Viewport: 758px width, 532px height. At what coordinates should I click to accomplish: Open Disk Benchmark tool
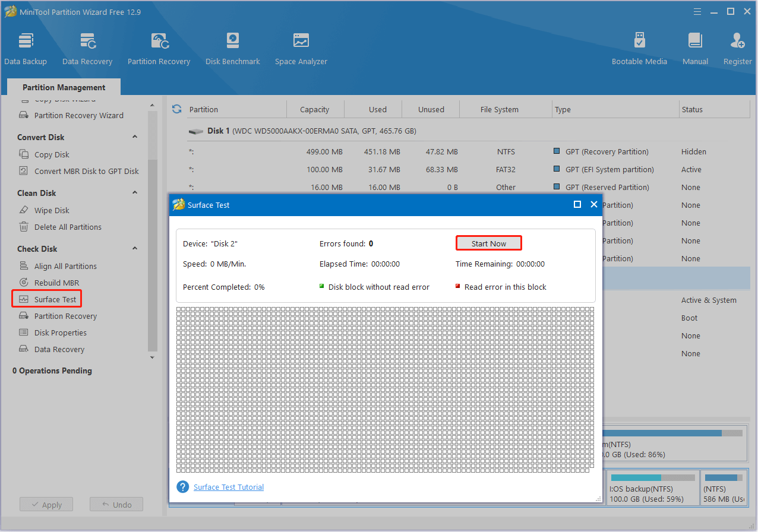[x=233, y=49]
